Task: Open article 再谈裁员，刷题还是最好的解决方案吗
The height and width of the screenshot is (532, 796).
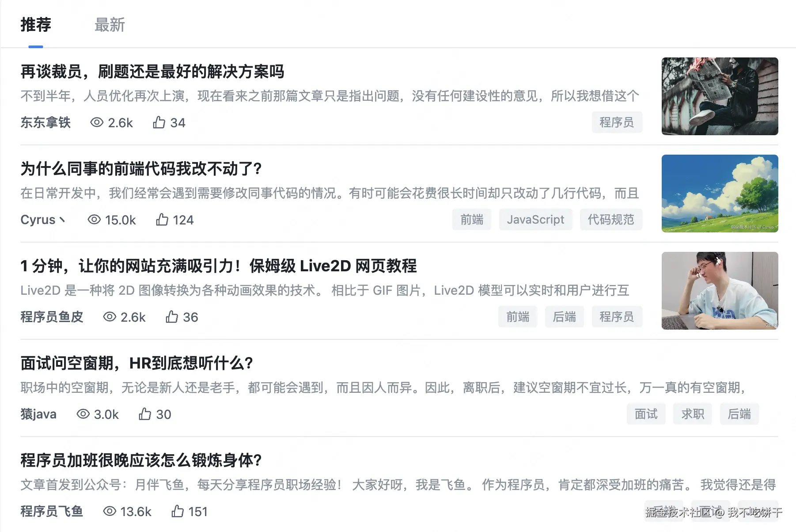Action: point(152,71)
